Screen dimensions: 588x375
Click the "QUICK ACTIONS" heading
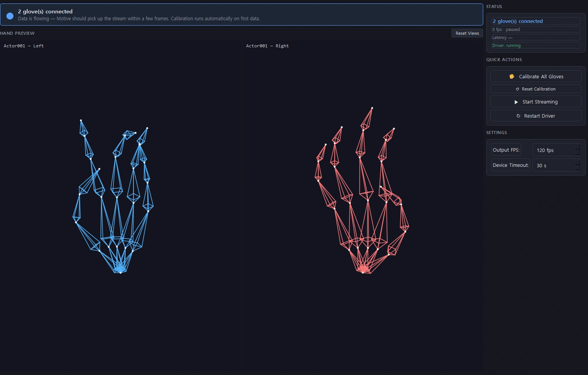tap(504, 60)
